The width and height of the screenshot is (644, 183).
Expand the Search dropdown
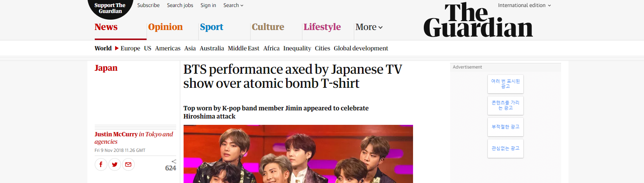click(233, 5)
